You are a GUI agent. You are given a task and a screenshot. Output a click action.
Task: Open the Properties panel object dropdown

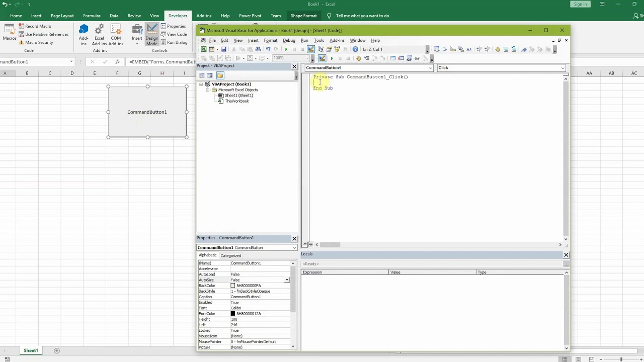pos(294,248)
